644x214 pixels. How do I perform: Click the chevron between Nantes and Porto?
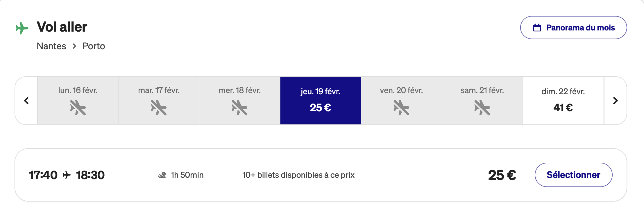tap(74, 46)
